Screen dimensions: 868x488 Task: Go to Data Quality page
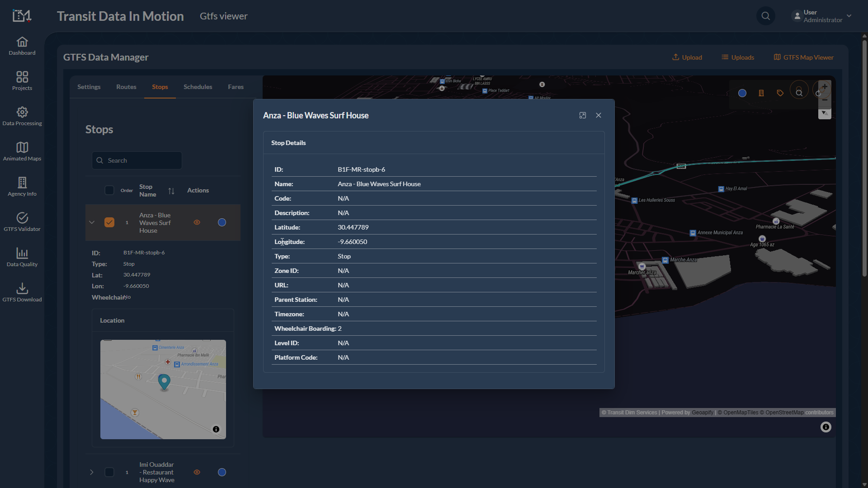point(22,257)
